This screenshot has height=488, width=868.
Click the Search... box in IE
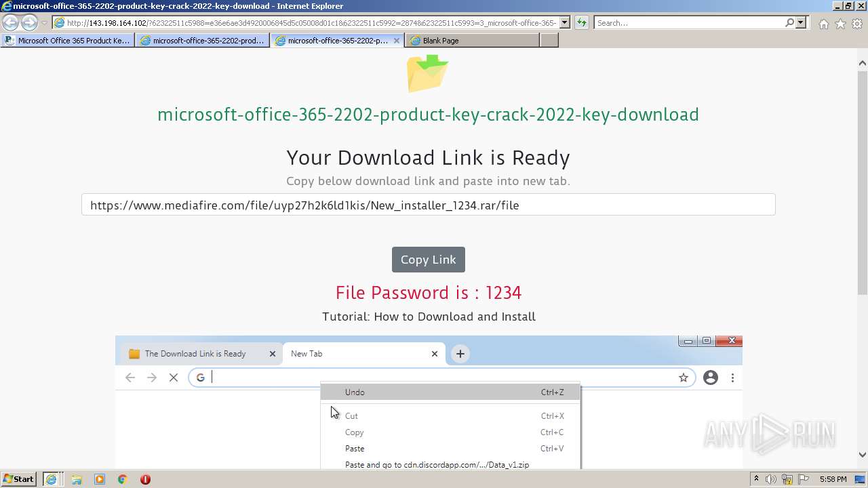coord(689,23)
